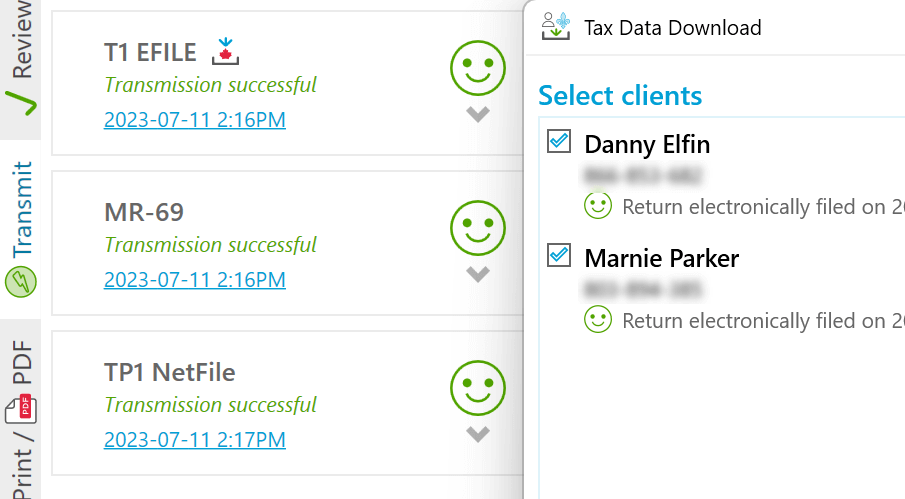Click Marnie Parker's filed-return smiley icon
This screenshot has height=499, width=905.
[598, 319]
